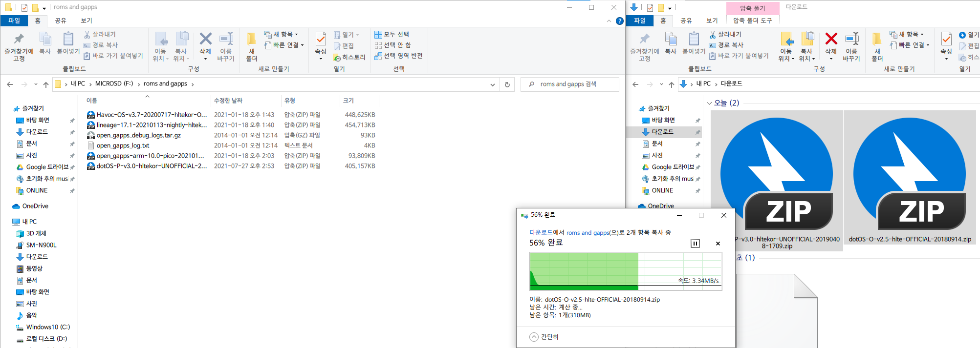Open Google 드라이브 in Downloads window sidebar
Viewport: 980px width, 348px height.
(x=668, y=167)
